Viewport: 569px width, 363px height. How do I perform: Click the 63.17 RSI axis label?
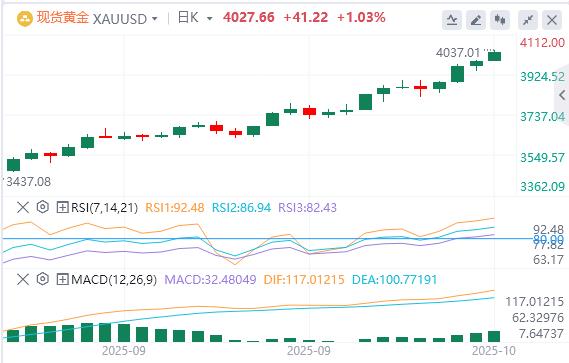(548, 260)
